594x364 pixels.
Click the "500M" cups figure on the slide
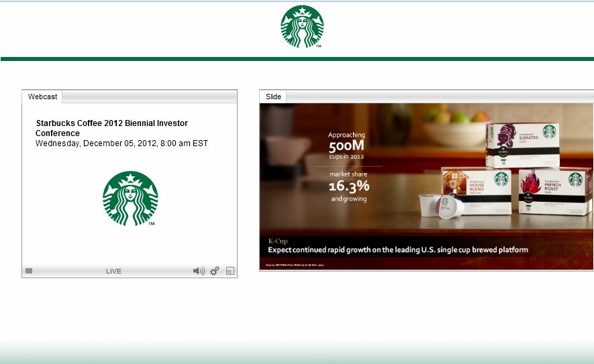346,145
